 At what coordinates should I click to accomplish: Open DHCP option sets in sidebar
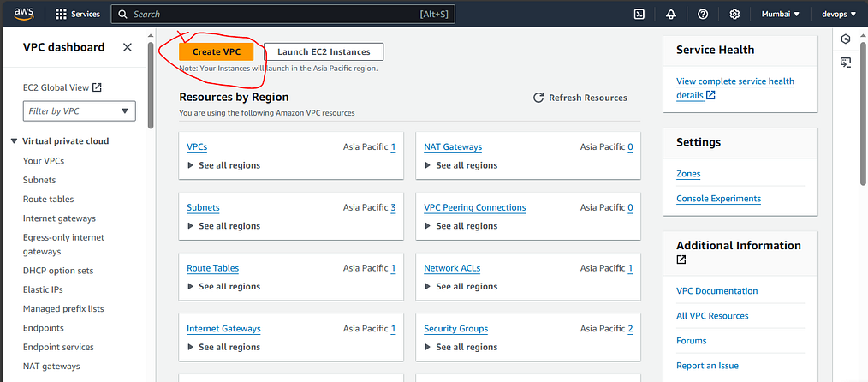point(58,271)
